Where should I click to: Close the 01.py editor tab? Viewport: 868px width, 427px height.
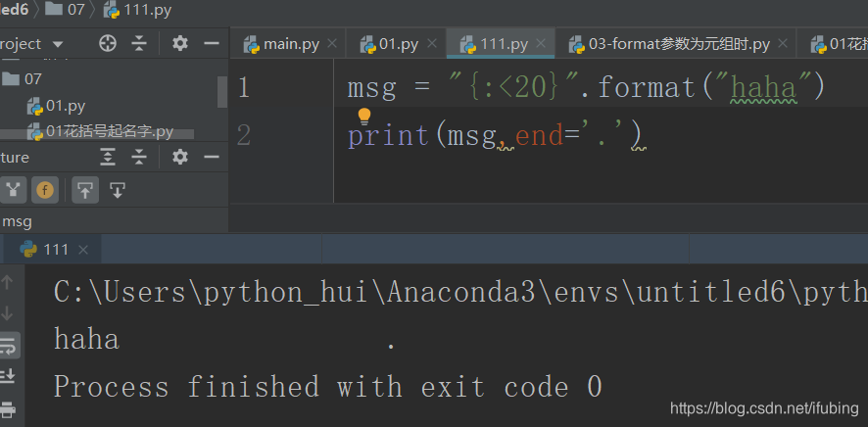pos(432,43)
